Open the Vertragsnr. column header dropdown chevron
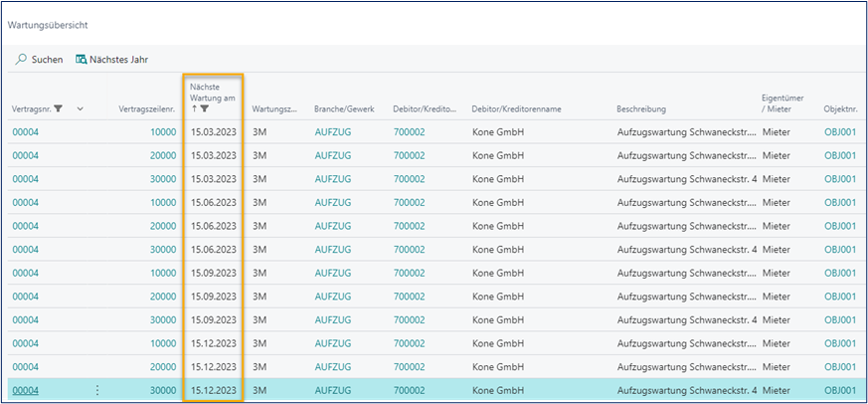The width and height of the screenshot is (868, 404). (x=81, y=109)
